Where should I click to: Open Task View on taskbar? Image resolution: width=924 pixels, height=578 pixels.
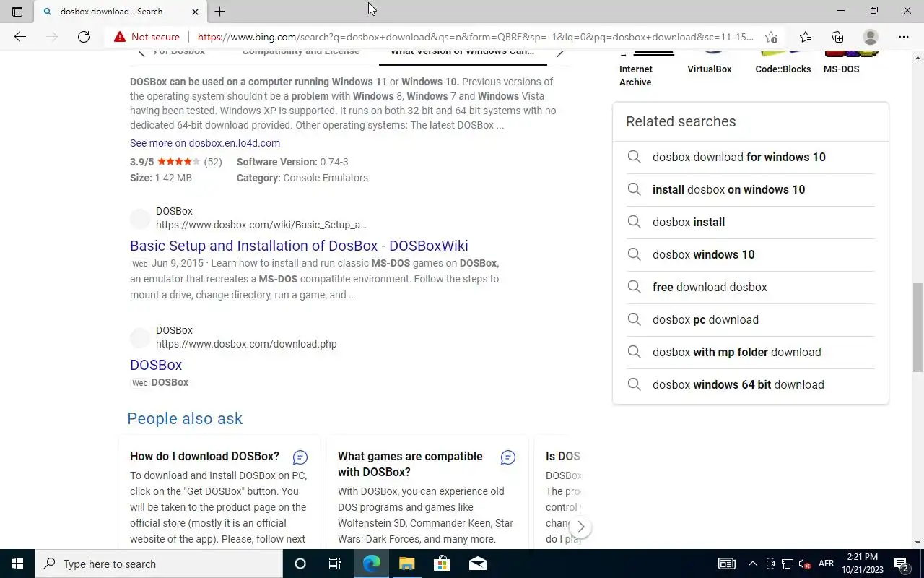335,564
